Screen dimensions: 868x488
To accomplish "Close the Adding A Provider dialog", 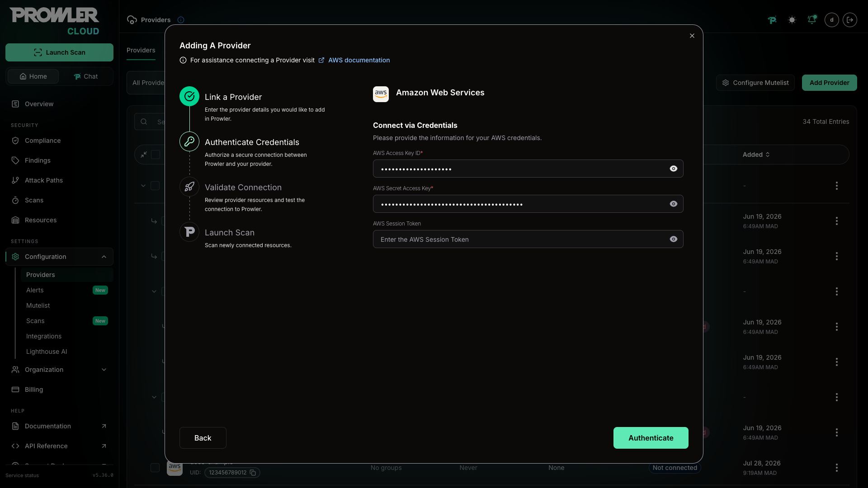I will click(692, 36).
